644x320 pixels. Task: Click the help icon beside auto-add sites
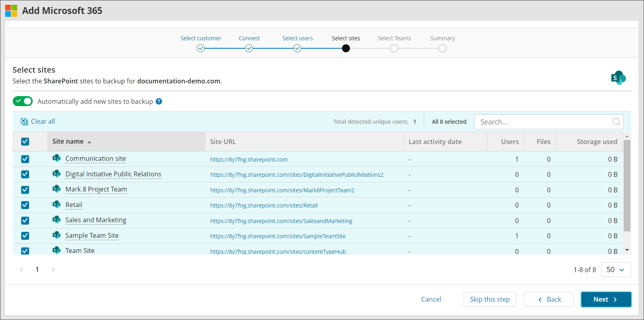159,101
